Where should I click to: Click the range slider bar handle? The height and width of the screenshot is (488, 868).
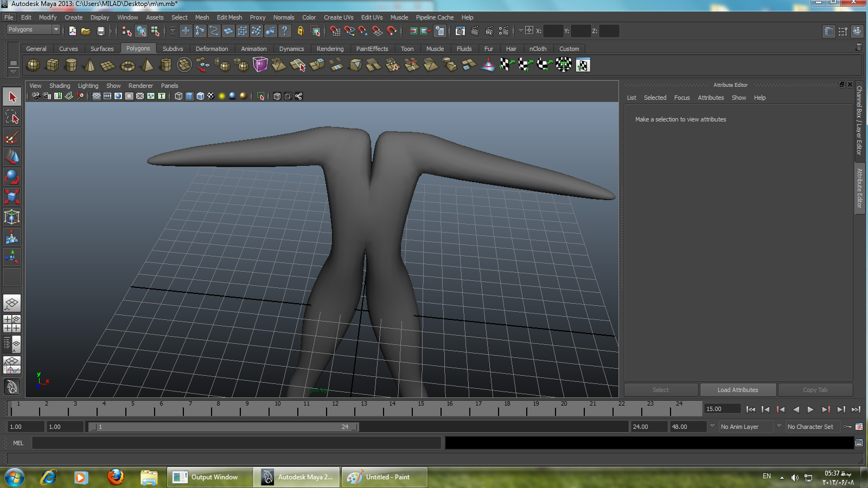[x=224, y=427]
